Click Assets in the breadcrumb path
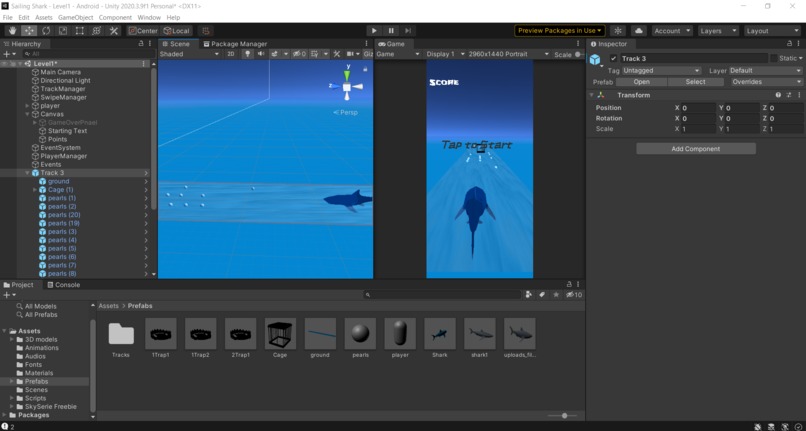 [x=108, y=306]
